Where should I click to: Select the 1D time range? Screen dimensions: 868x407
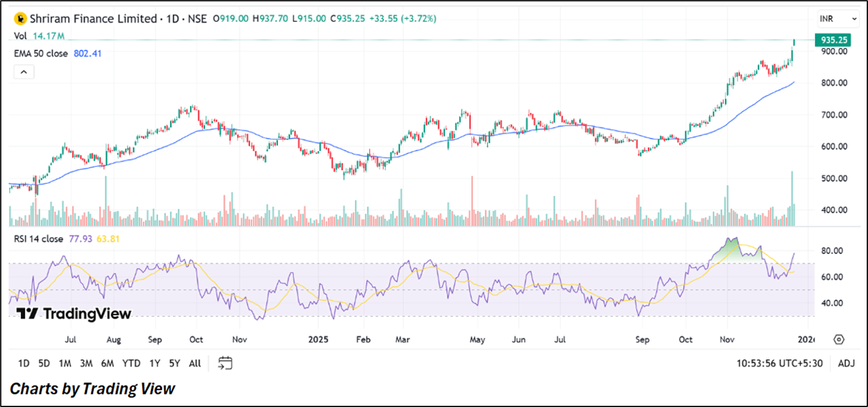click(x=24, y=363)
